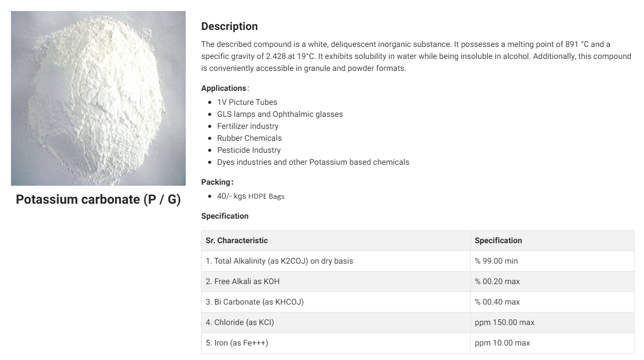Click the Sr. Characteristic column header
The width and height of the screenshot is (644, 360).
[336, 241]
